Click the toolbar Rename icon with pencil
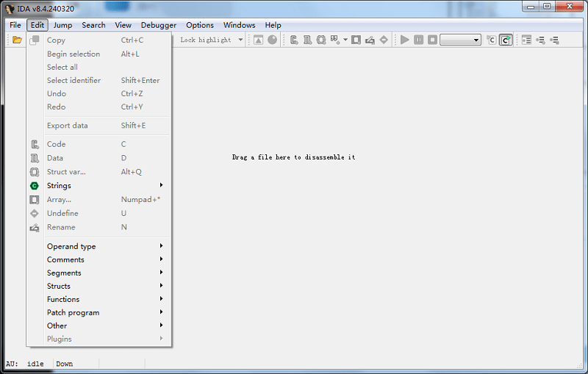Screen dimensions: 588x374 [x=370, y=40]
